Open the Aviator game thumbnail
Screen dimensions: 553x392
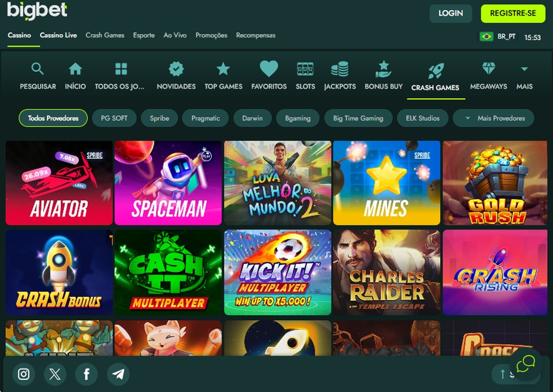pos(58,183)
